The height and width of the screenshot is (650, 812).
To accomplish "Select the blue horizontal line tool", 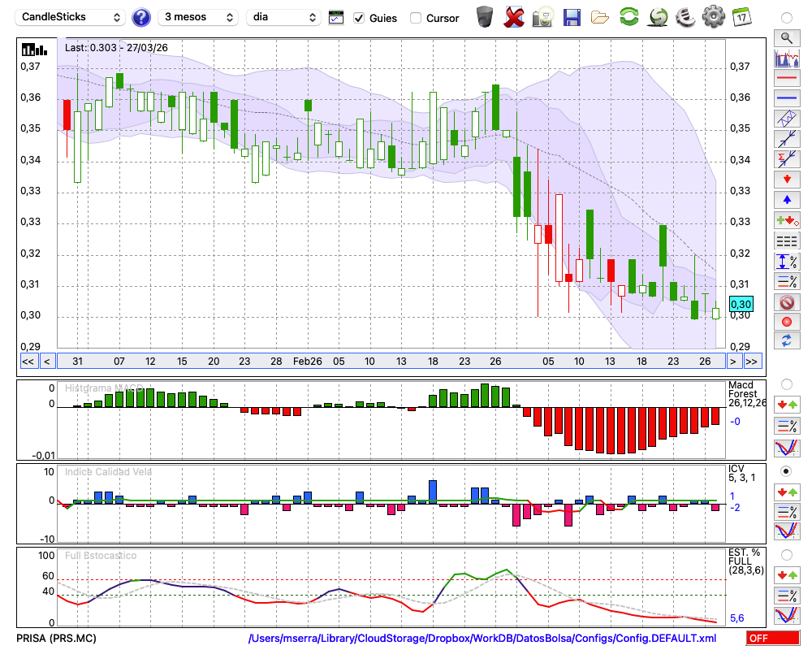I will [x=786, y=98].
